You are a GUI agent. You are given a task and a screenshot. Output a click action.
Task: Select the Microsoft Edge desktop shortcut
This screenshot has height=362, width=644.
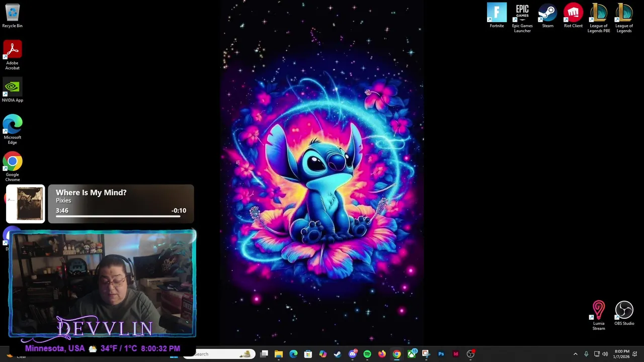pos(12,129)
